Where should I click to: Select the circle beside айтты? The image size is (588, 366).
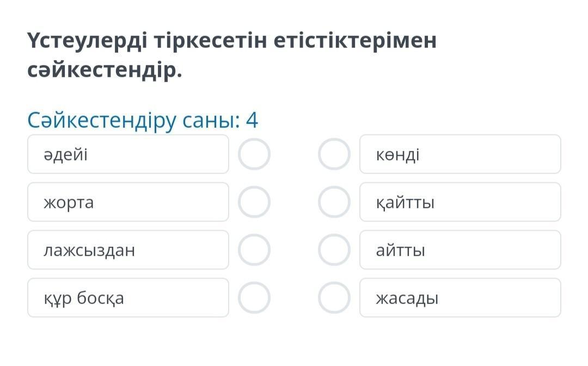click(334, 250)
